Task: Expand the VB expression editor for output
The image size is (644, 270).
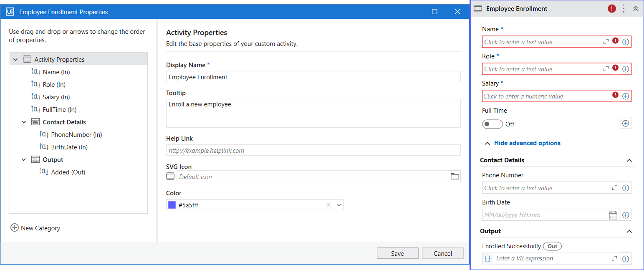Action: [x=614, y=259]
